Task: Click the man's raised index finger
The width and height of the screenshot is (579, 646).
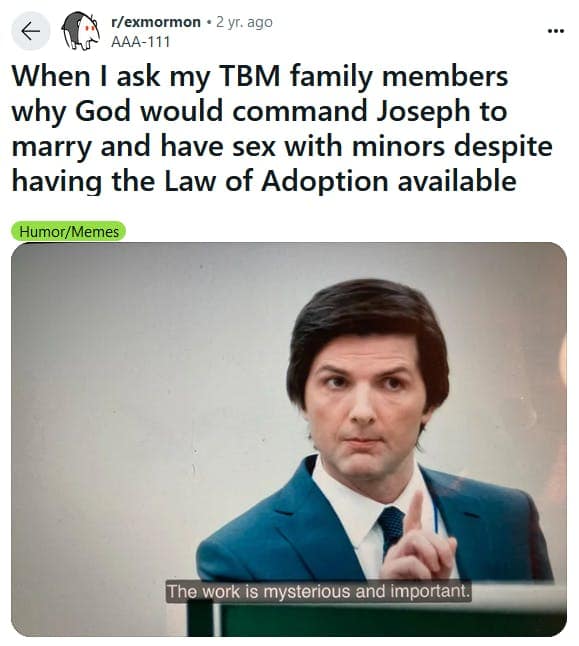Action: [415, 513]
